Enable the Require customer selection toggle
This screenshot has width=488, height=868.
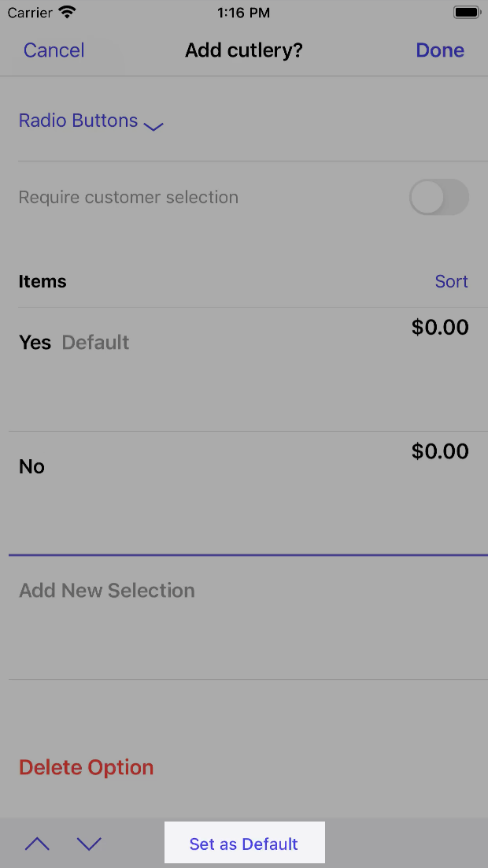coord(438,197)
